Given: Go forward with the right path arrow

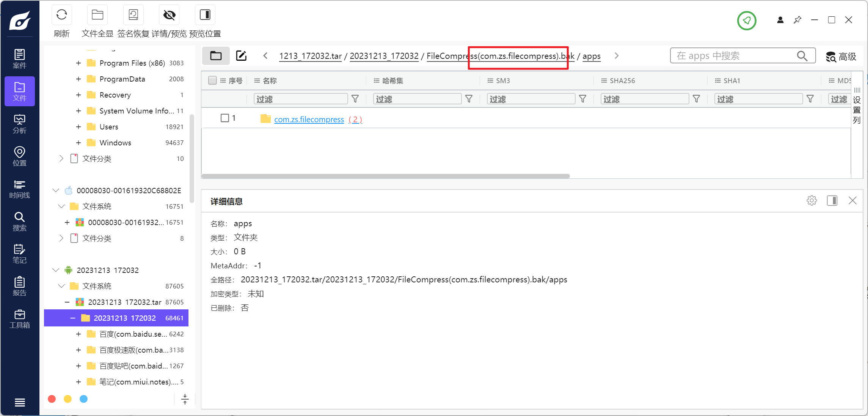Looking at the screenshot, I should (x=617, y=56).
